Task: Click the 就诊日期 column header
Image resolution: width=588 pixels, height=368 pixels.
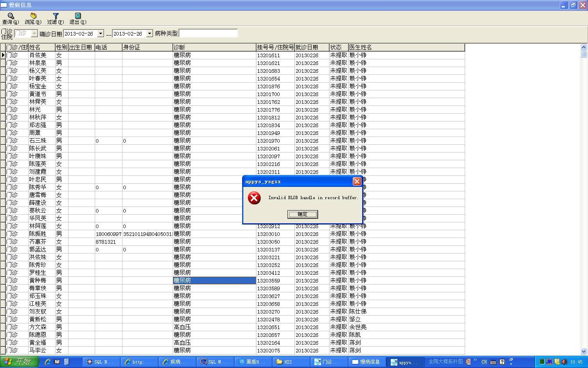Action: 312,47
